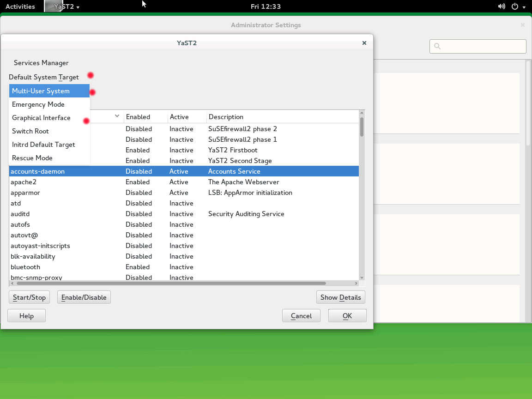The height and width of the screenshot is (399, 532).
Task: Select Multi-User System target
Action: 49,91
